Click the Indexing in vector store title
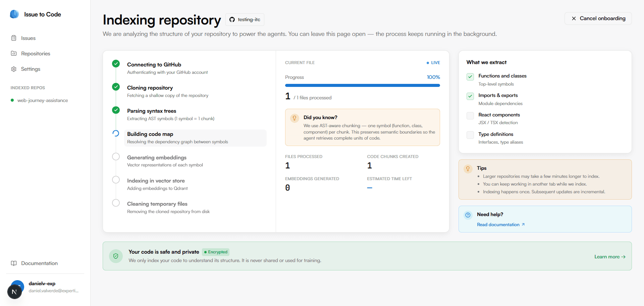Screen dimensions: 644x306 click(x=156, y=181)
